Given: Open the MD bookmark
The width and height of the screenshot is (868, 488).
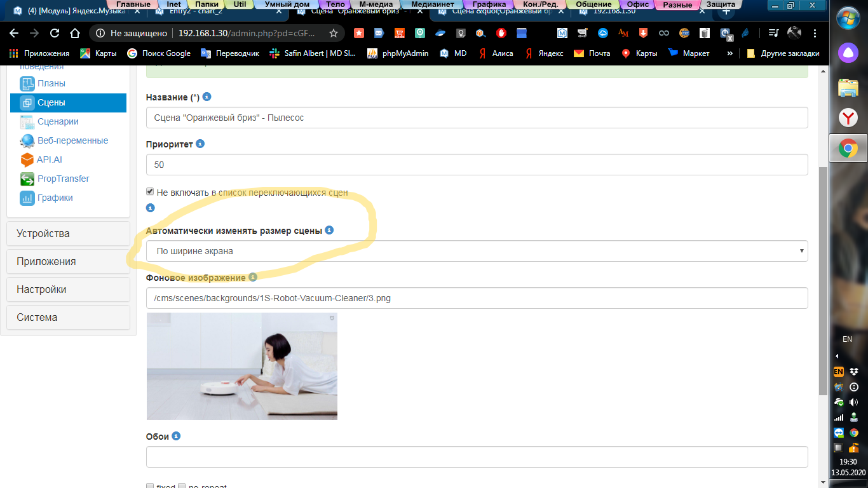Looking at the screenshot, I should (453, 53).
